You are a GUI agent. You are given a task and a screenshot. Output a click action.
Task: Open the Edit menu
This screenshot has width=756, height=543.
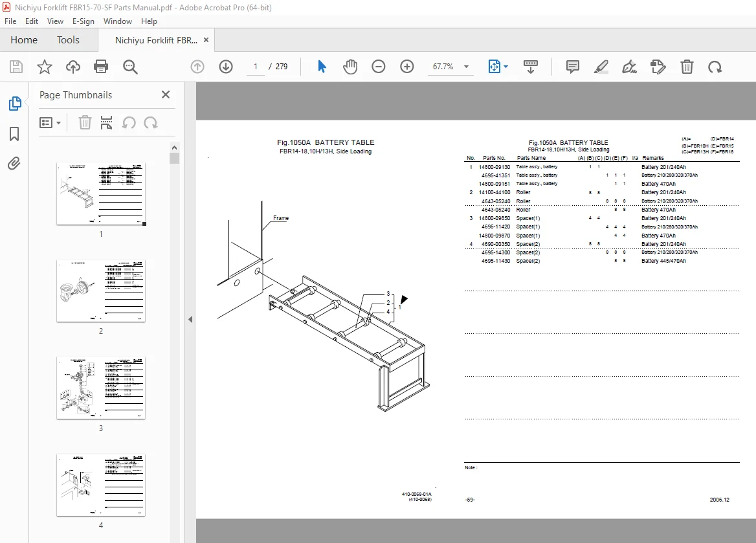(31, 21)
